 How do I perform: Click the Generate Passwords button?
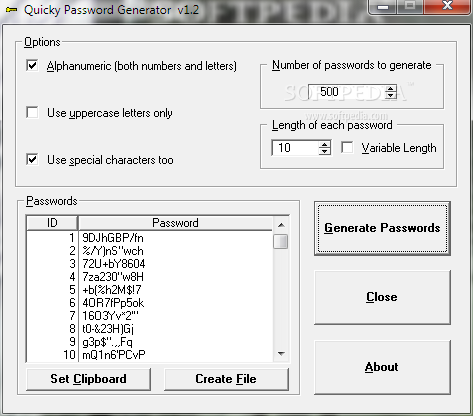click(382, 228)
